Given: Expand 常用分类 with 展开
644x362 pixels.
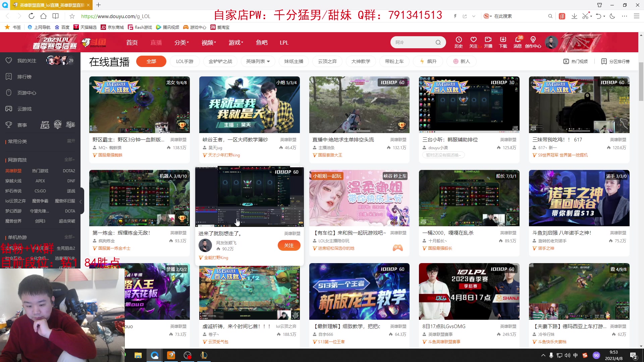Looking at the screenshot, I should (71, 141).
